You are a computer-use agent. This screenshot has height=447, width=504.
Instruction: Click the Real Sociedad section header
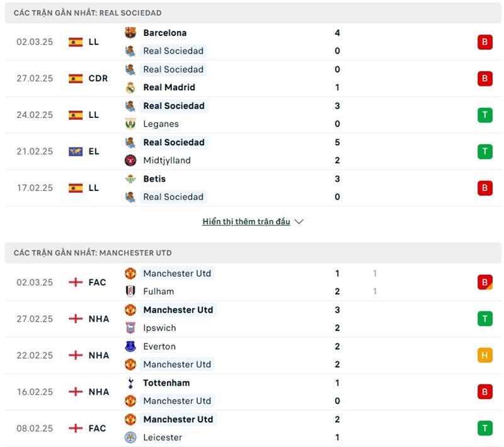(88, 13)
